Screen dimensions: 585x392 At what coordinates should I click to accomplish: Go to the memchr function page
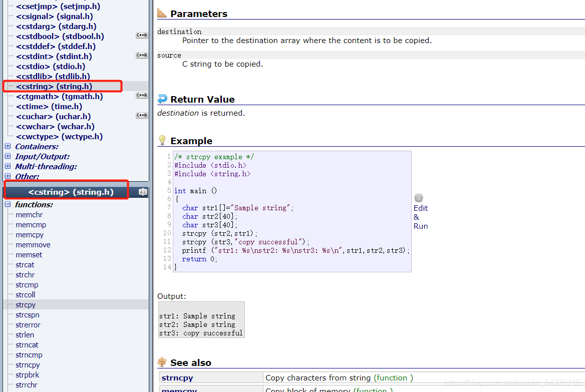29,215
